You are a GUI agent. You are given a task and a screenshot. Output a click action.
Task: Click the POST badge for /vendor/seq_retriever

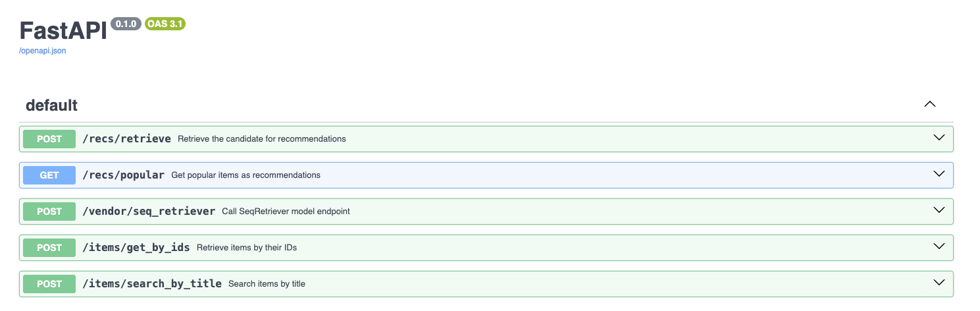click(x=49, y=212)
